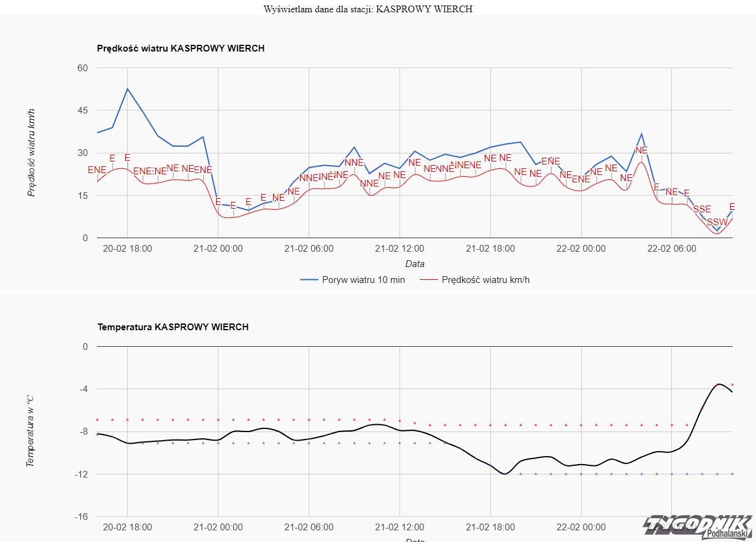Click the Temperatura KASPROWY WIERCH chart title
The image size is (756, 542).
tap(173, 327)
